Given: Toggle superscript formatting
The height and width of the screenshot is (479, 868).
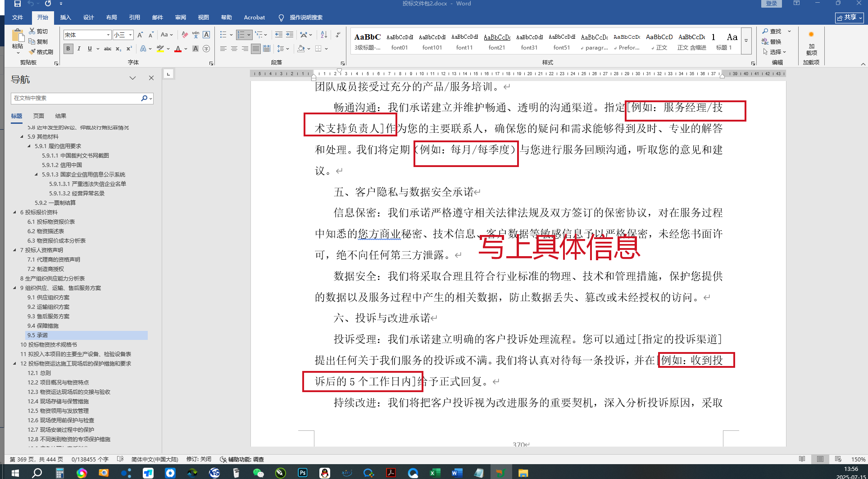Looking at the screenshot, I should (x=129, y=49).
